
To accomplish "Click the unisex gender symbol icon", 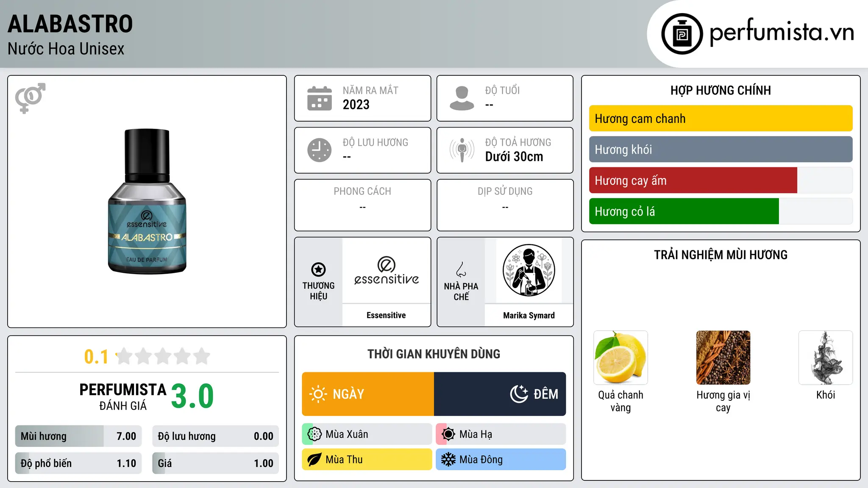I will pyautogui.click(x=30, y=98).
